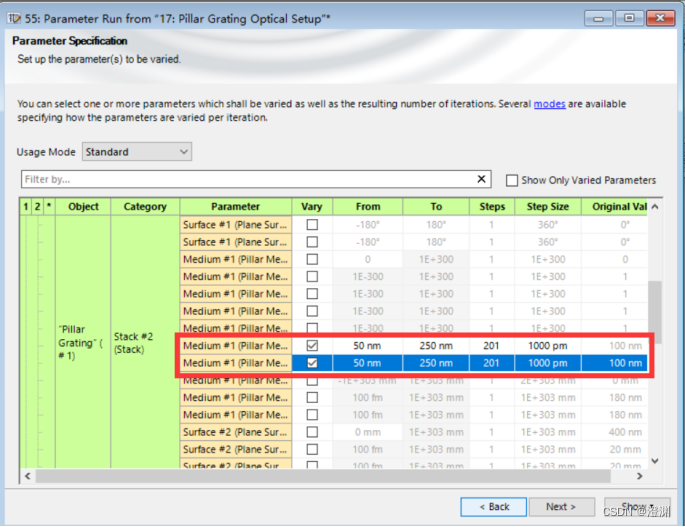
Task: Click the vertical scrollbar thumb of the table
Action: 654,312
